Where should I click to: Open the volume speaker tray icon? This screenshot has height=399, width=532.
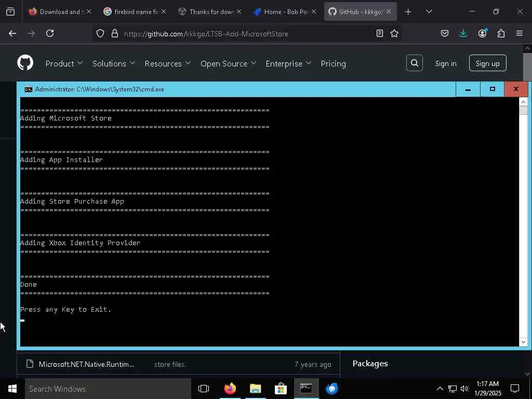(464, 389)
